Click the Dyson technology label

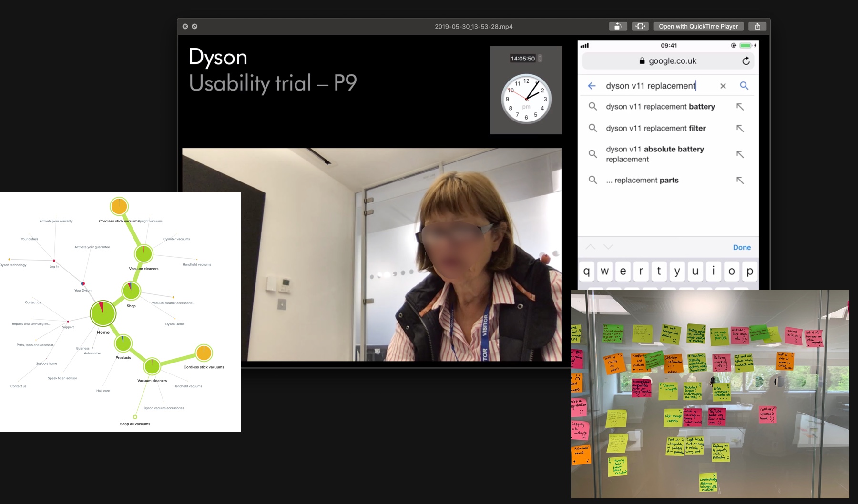tap(13, 265)
